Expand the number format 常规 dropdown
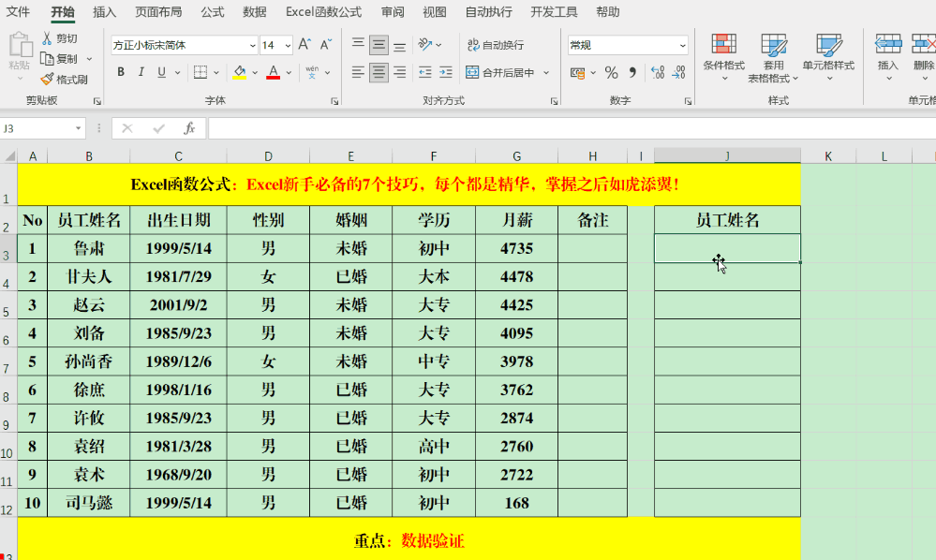This screenshot has height=560, width=936. point(681,45)
